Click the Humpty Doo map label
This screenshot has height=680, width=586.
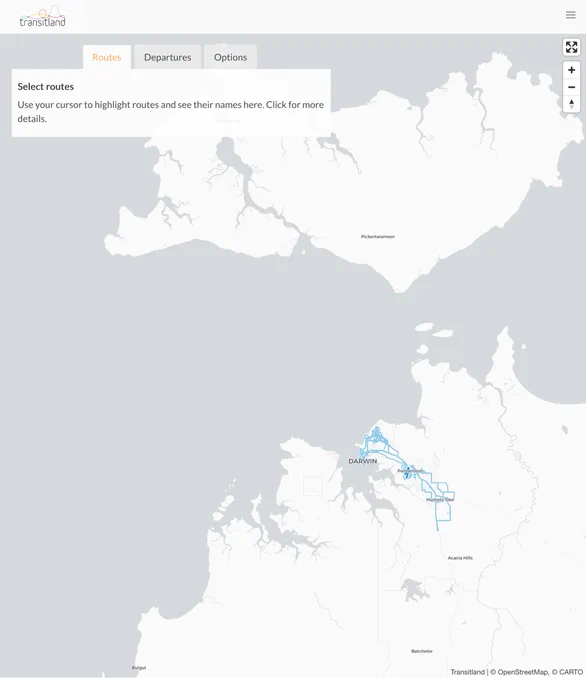pos(440,500)
